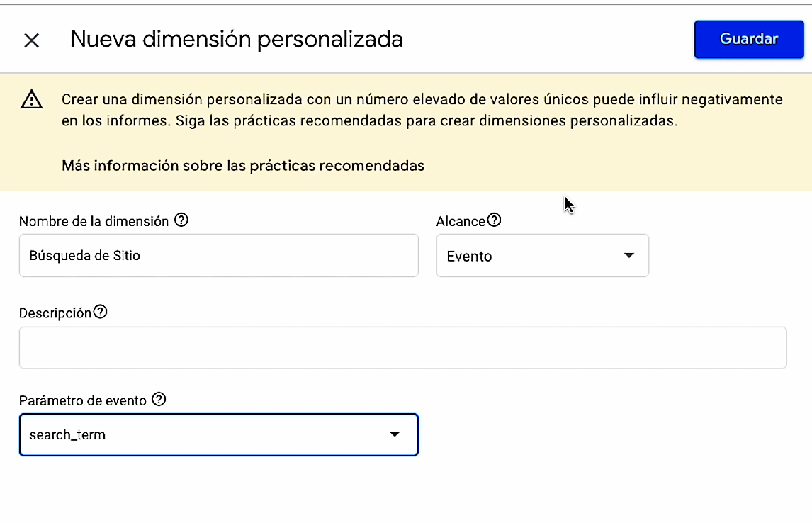Screen dimensions: 812x523
Task: Click the help icon next to Descripción
Action: (x=101, y=312)
